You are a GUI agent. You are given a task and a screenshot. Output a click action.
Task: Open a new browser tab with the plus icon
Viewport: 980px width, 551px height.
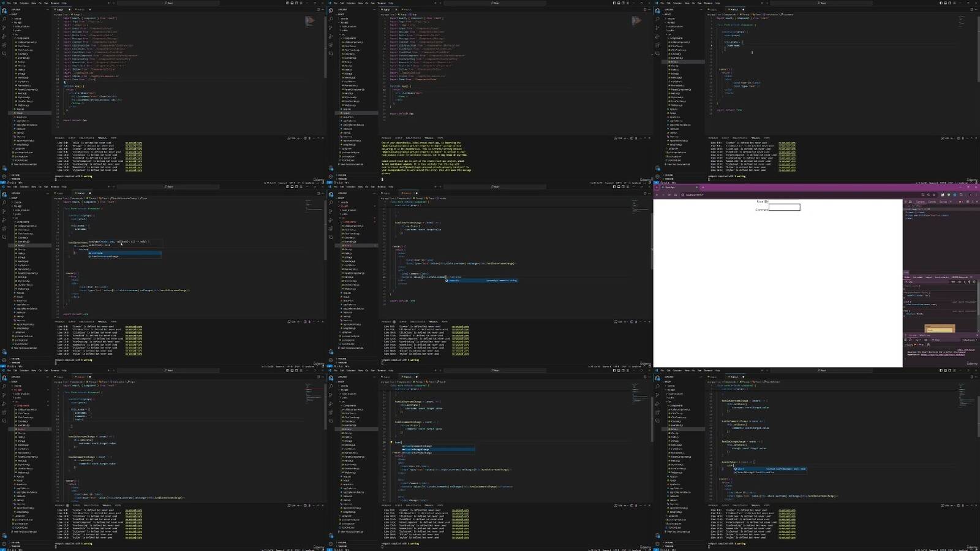pyautogui.click(x=703, y=188)
